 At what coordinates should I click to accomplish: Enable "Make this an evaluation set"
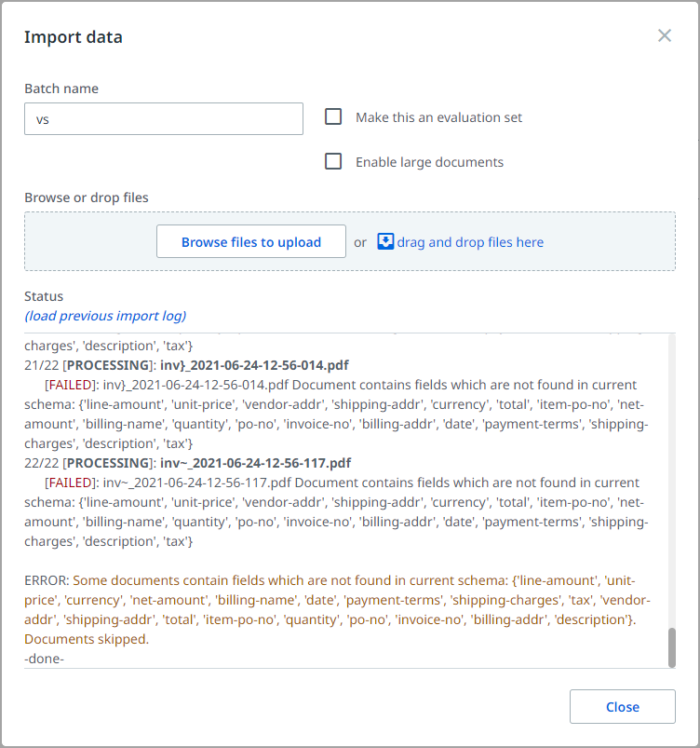332,116
